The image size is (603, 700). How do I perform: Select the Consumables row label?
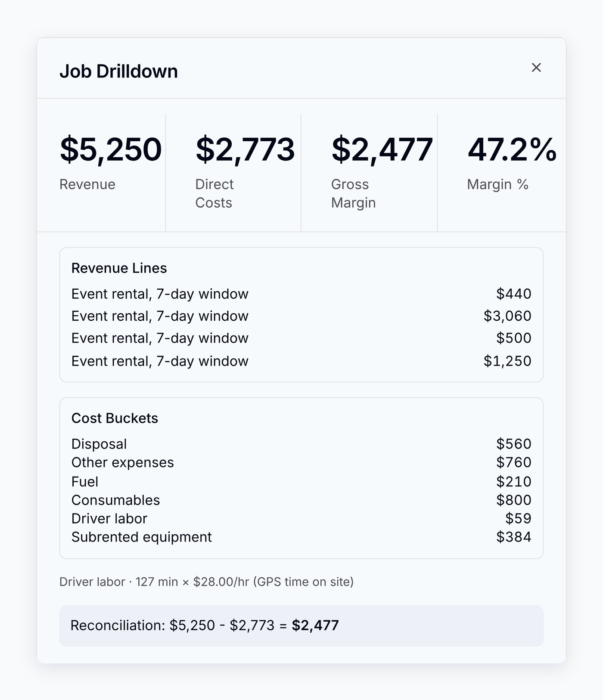pos(115,500)
